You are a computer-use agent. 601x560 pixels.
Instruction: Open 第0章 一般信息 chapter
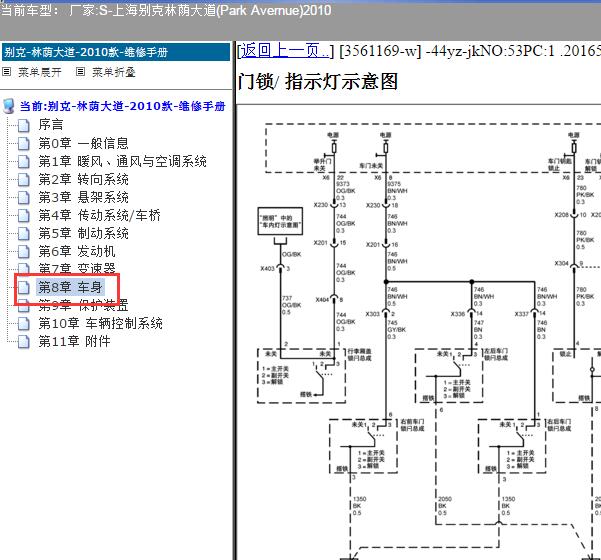pyautogui.click(x=83, y=143)
